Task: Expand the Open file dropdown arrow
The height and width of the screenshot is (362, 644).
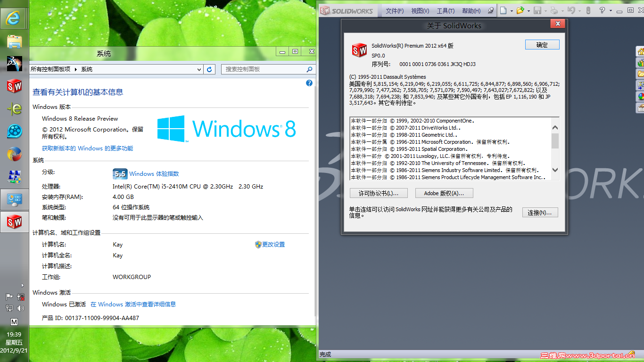Action: pyautogui.click(x=528, y=10)
